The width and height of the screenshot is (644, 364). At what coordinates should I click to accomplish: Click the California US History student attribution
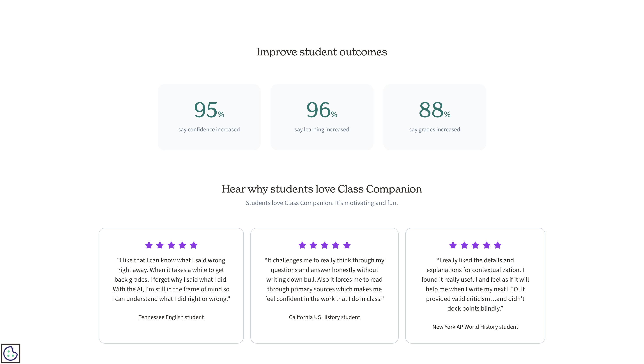point(324,317)
